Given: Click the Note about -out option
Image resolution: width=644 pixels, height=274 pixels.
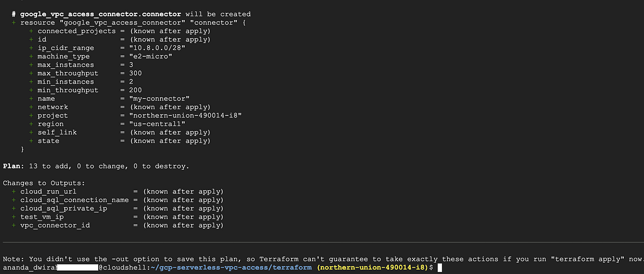Looking at the screenshot, I should (x=322, y=260).
